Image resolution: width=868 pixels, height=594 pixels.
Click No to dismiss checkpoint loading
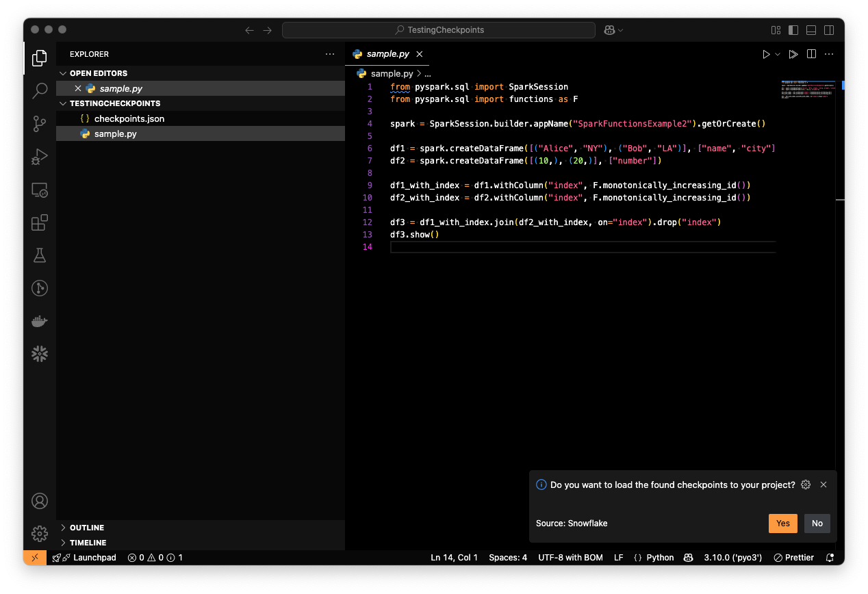point(817,523)
